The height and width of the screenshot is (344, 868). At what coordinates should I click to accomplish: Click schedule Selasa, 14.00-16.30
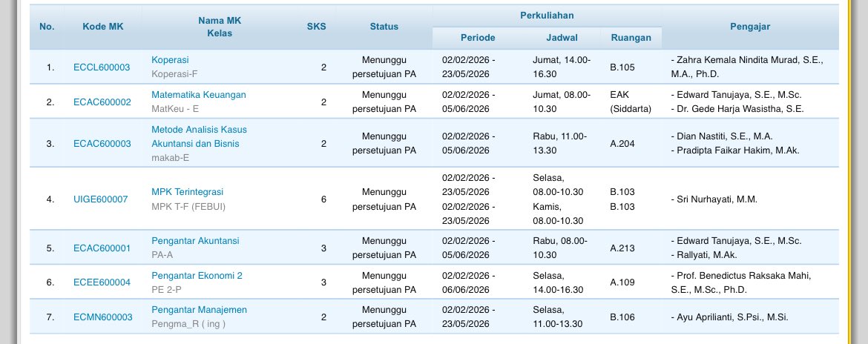558,282
